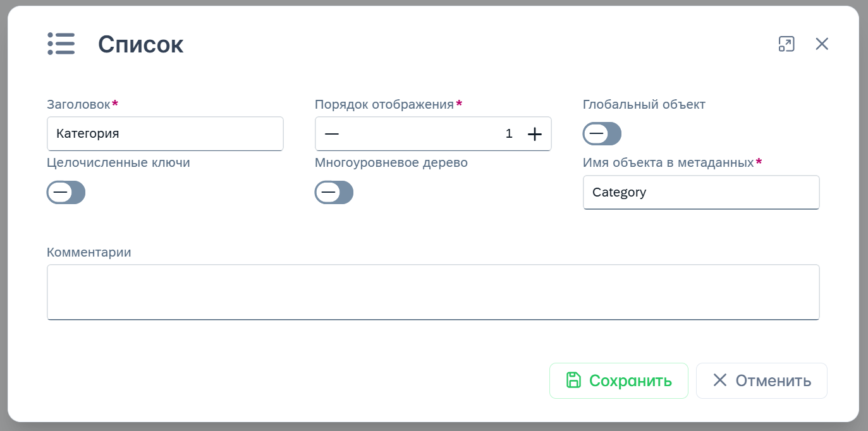Enable the Глобальный объект switch
Screen dimensions: 868x431
[602, 134]
